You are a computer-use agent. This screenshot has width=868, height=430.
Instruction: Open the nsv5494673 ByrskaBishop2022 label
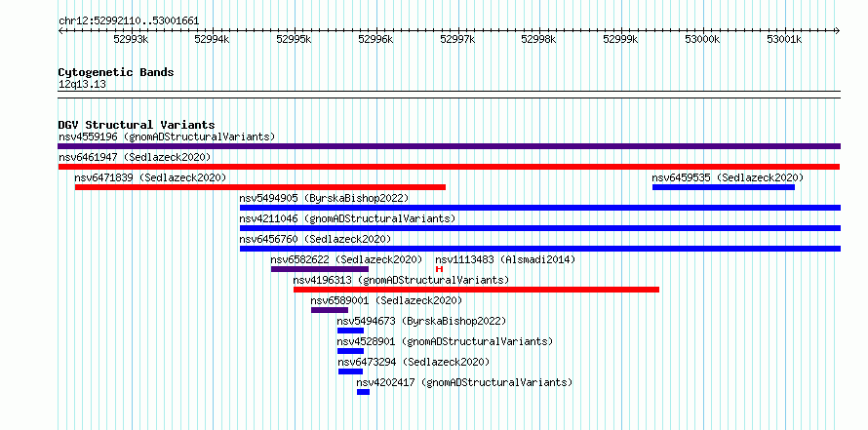tap(422, 321)
